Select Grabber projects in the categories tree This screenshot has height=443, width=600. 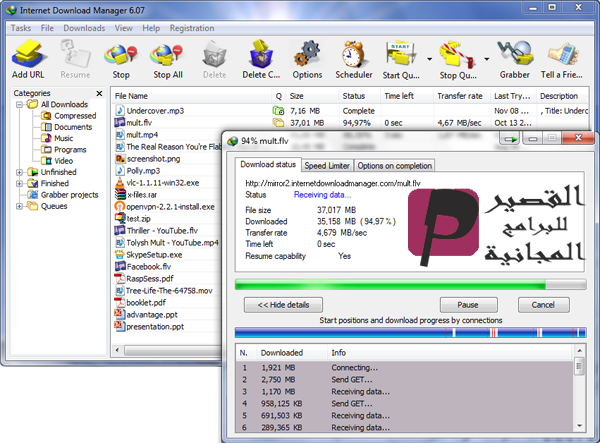point(63,195)
